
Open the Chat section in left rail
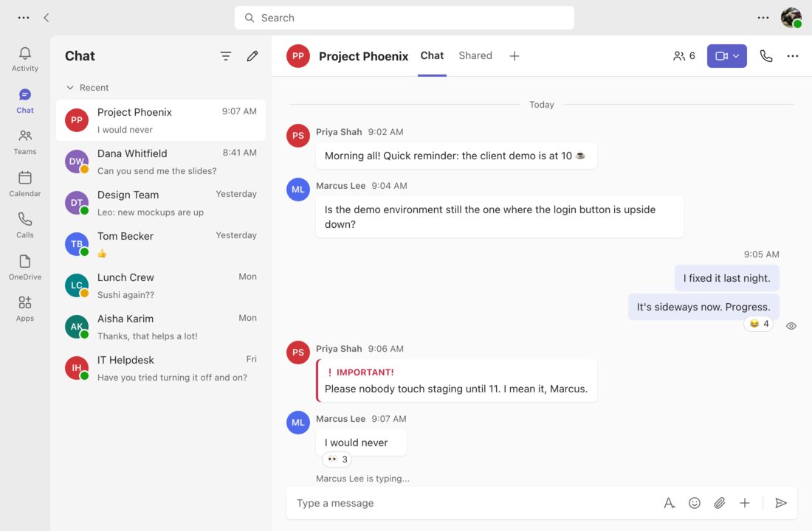[x=25, y=101]
